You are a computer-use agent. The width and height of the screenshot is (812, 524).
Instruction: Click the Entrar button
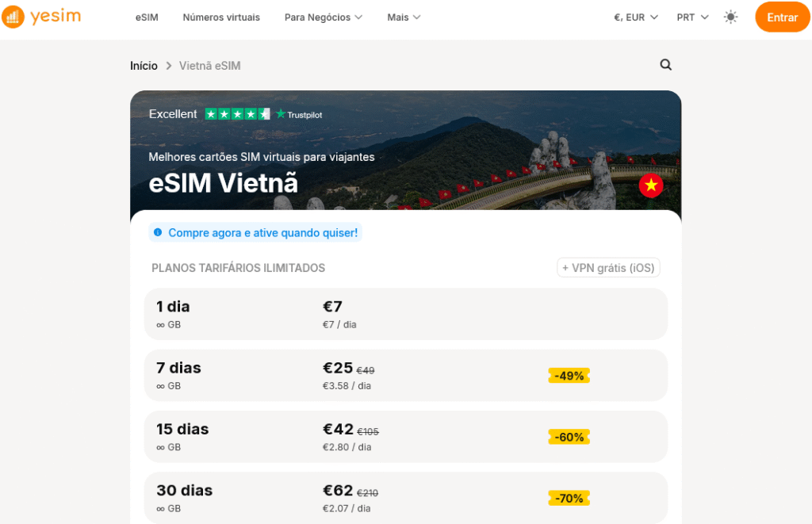(x=782, y=17)
